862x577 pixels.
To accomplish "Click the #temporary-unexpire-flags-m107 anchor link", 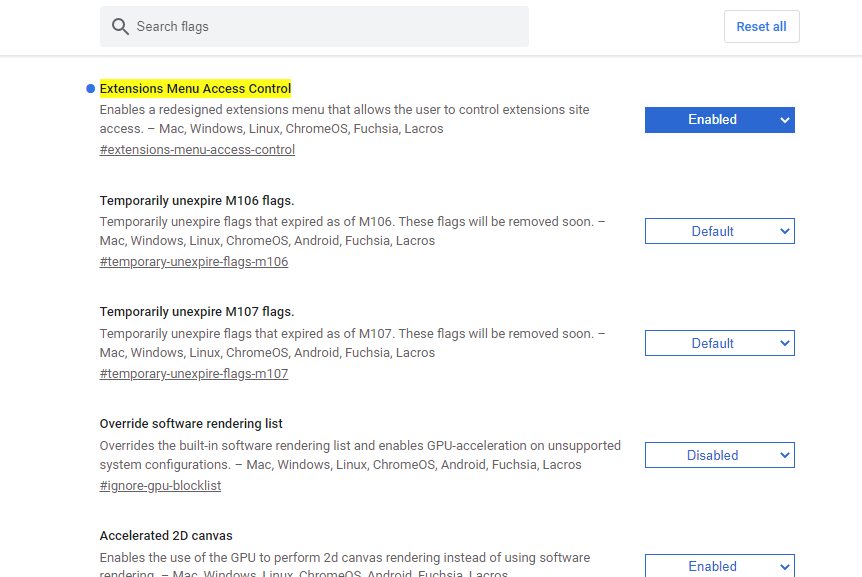I will 194,374.
